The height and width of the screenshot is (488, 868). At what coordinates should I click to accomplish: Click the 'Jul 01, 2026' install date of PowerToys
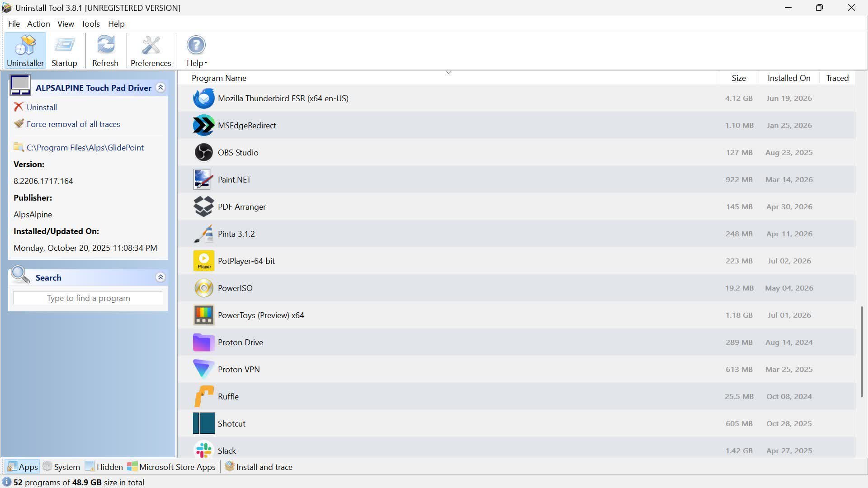789,315
